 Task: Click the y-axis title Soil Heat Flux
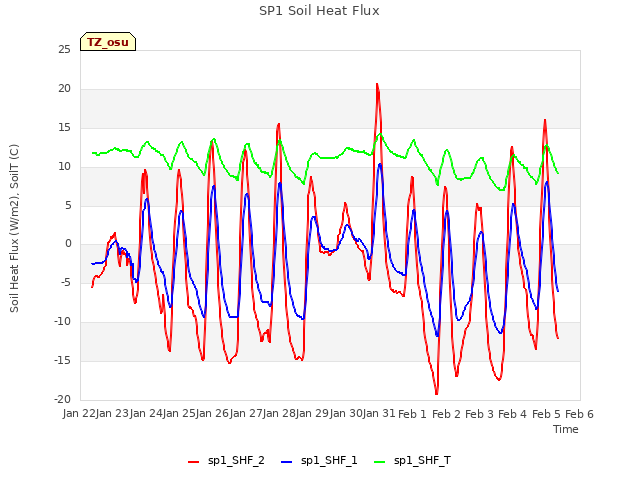coord(14,228)
